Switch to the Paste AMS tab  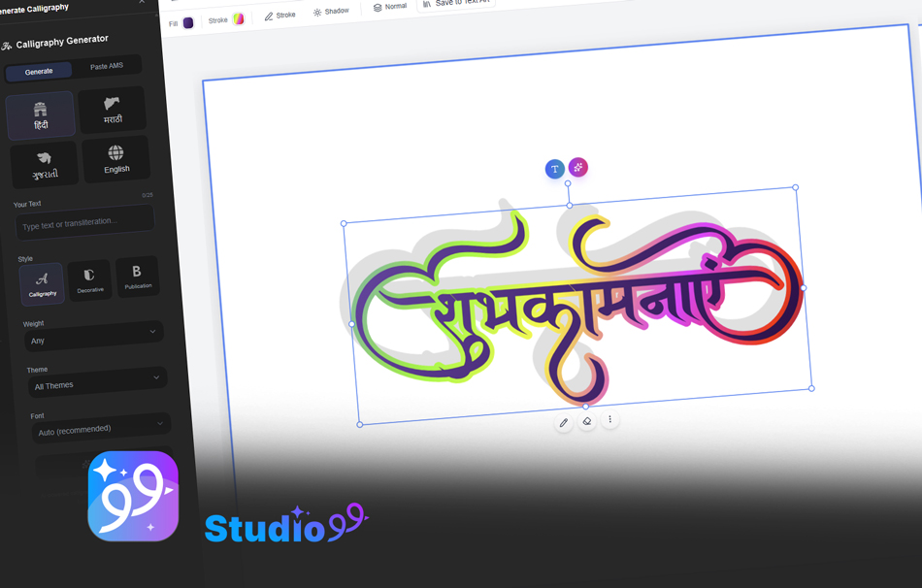tap(107, 66)
